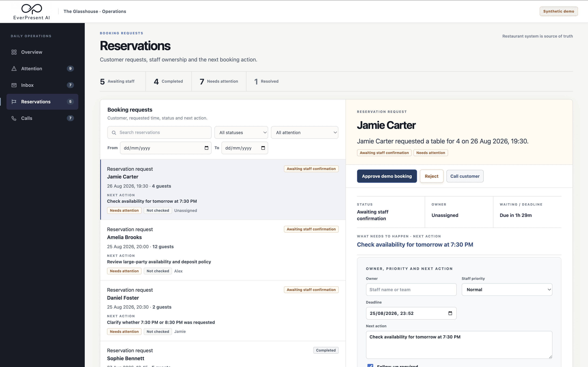Viewport: 588px width, 367px height.
Task: Click Daniel Foster's Awaiting staff confirmation tag
Action: (311, 290)
